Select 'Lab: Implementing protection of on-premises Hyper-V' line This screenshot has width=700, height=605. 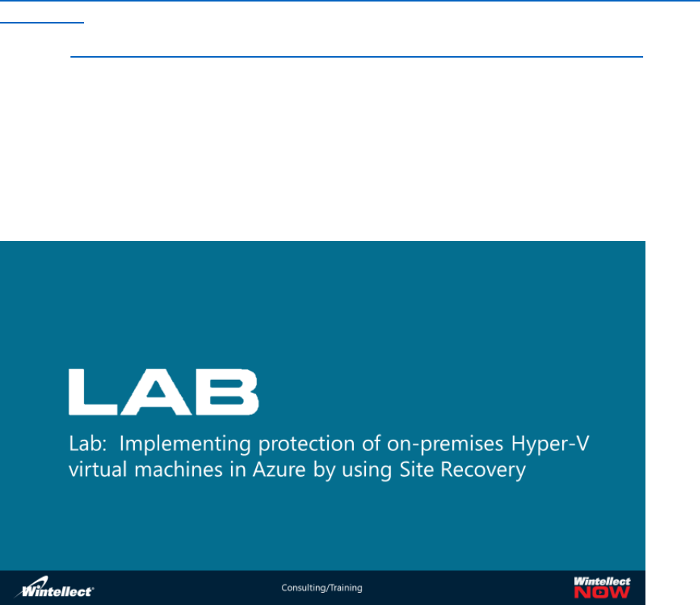click(x=329, y=444)
